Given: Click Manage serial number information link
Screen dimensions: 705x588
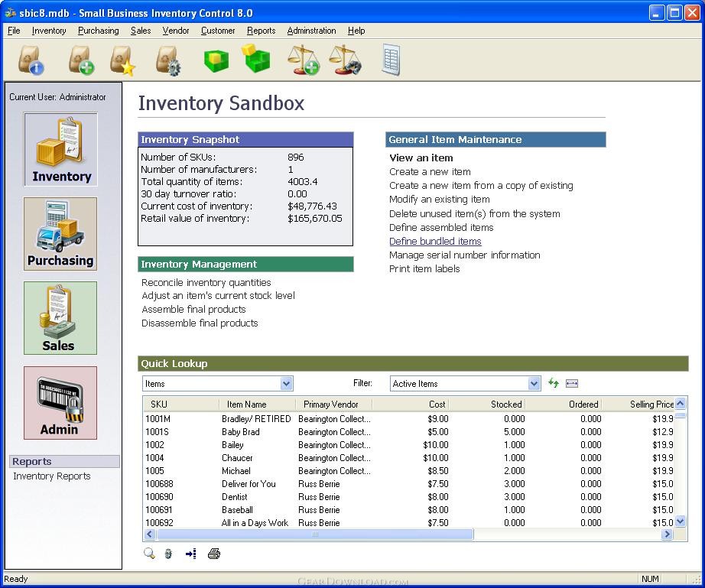Looking at the screenshot, I should coord(464,255).
